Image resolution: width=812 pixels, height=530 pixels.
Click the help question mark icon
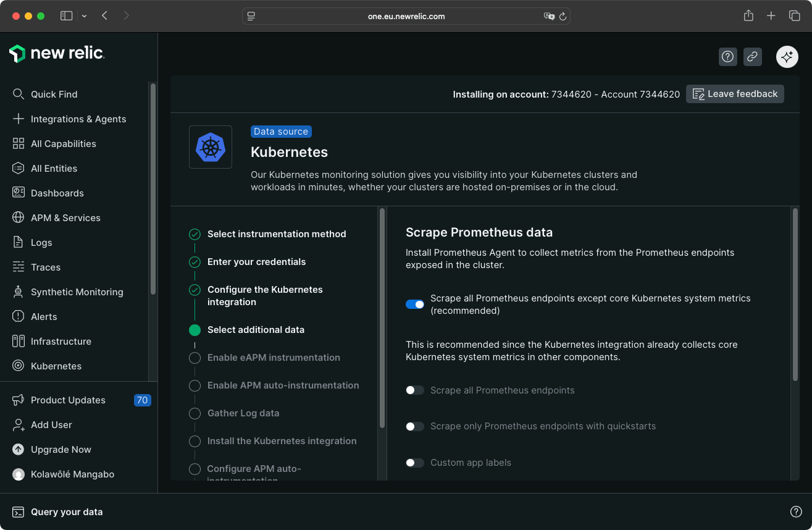point(727,56)
